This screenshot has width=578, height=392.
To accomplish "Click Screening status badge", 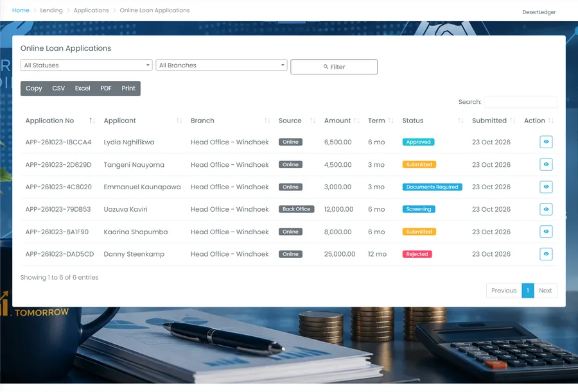I will click(x=419, y=209).
